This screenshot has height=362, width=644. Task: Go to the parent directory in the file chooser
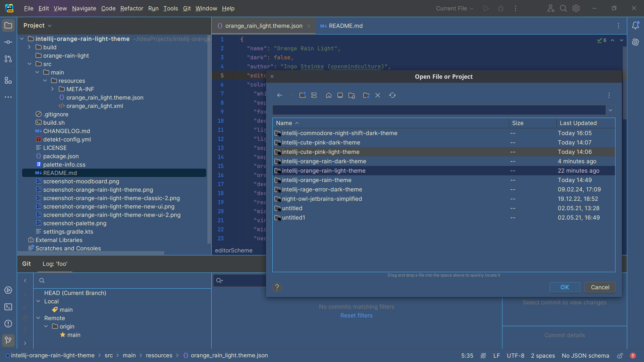click(x=303, y=96)
